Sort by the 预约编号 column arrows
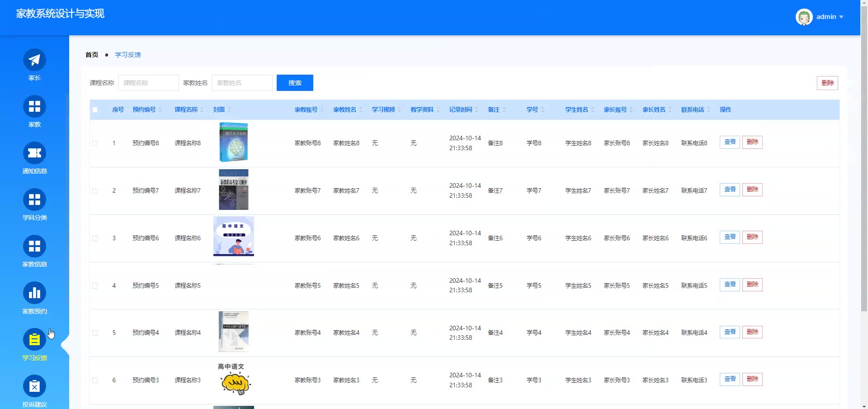This screenshot has width=868, height=409. (160, 110)
